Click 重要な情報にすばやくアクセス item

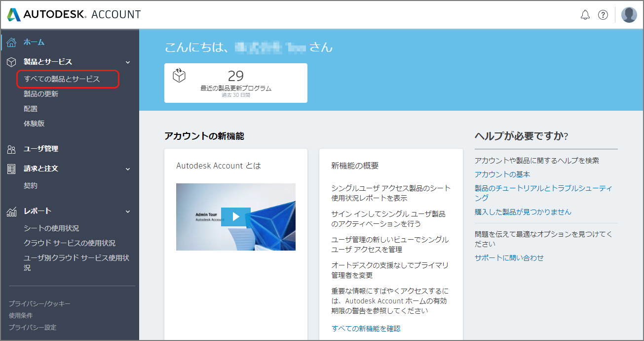[390, 300]
